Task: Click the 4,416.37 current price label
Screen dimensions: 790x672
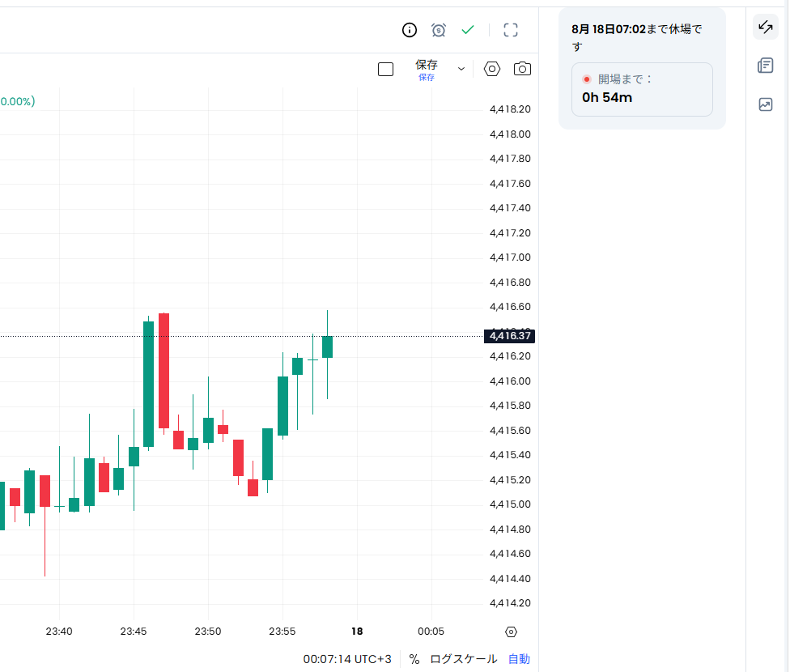Action: (509, 336)
